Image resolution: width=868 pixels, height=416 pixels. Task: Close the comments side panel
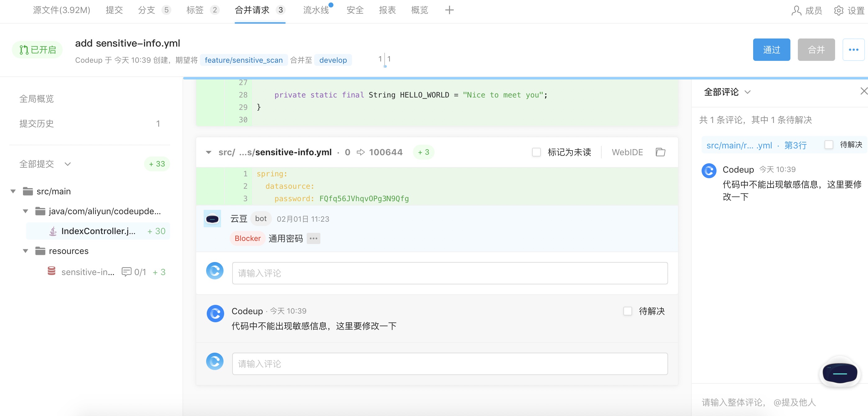(863, 91)
